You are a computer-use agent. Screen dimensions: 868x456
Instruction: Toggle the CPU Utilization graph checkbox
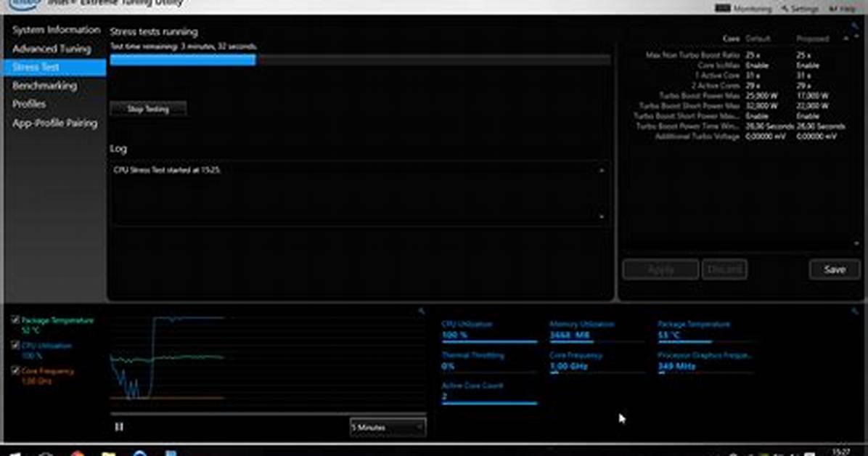tap(15, 345)
